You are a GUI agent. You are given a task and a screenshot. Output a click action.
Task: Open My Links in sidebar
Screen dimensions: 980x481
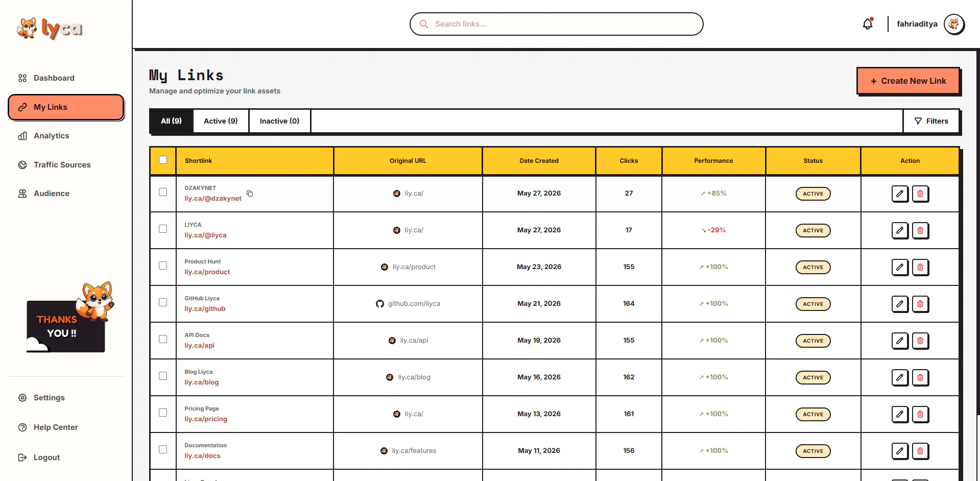point(66,107)
